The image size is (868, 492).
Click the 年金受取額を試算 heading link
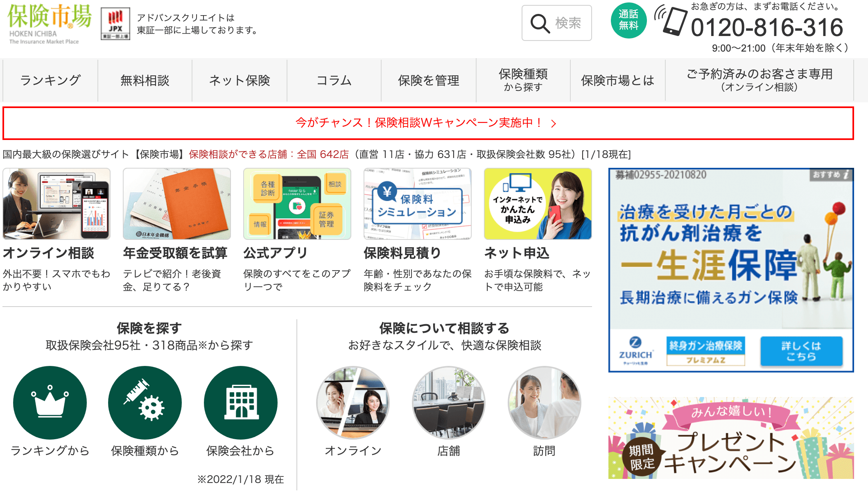[x=175, y=253]
